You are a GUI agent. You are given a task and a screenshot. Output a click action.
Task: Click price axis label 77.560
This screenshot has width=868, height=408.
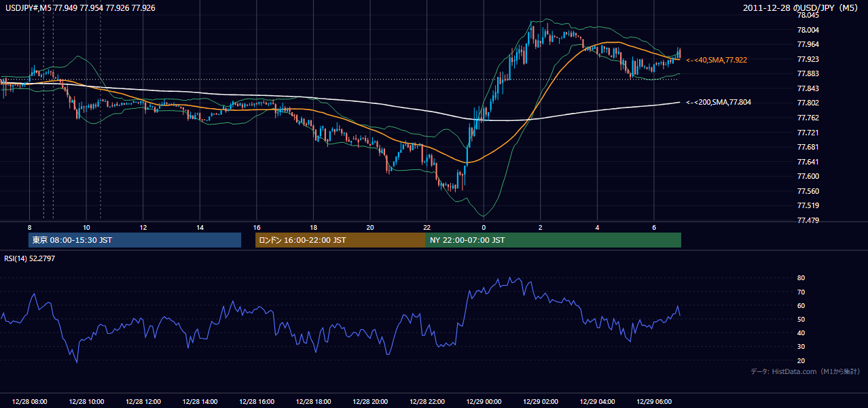pyautogui.click(x=810, y=191)
